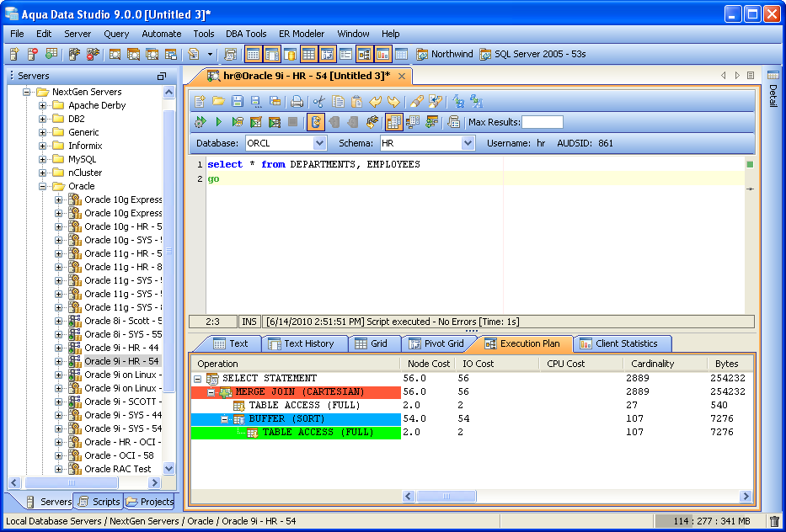
Task: Collapse the BUFFER (SORT) plan node
Action: [x=225, y=419]
